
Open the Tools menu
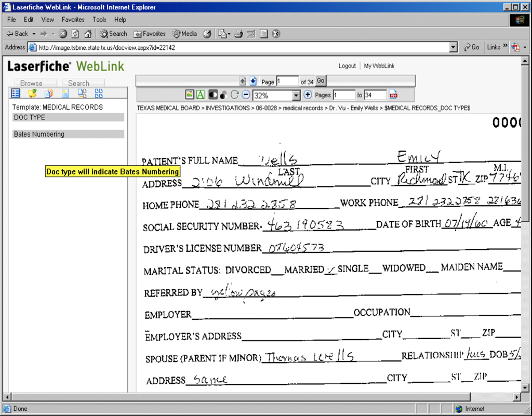point(99,20)
